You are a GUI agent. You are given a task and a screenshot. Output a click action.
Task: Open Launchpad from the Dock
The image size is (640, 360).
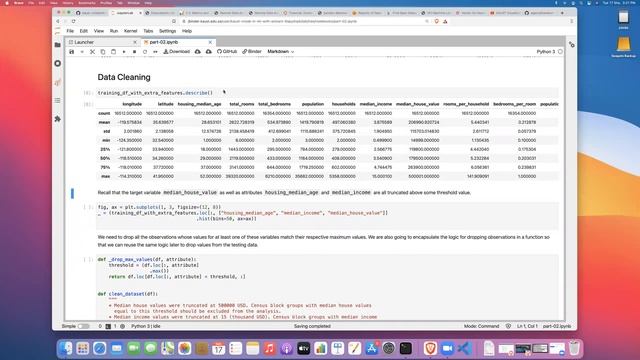coord(82,349)
